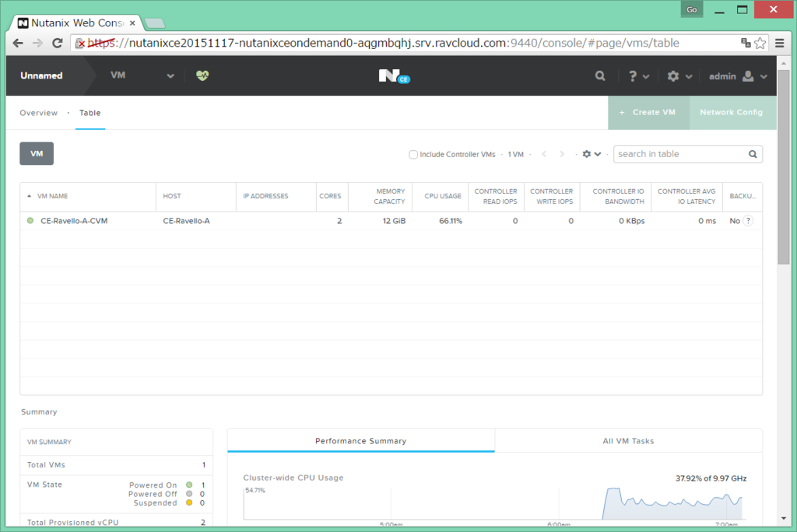Close the Nutanix Web Console browser tab
Image resolution: width=797 pixels, height=532 pixels.
pyautogui.click(x=132, y=23)
